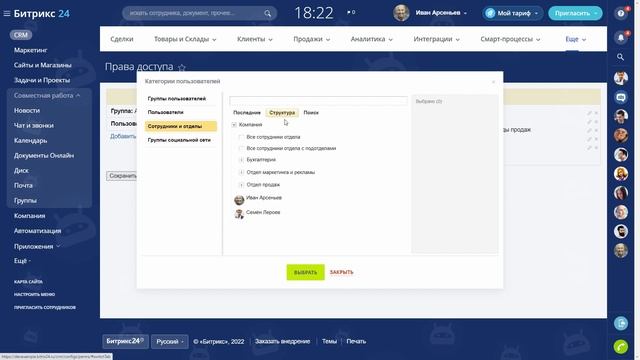Image resolution: width=640 pixels, height=360 pixels.
Task: Click the top search field for employees and documents
Action: (x=199, y=13)
